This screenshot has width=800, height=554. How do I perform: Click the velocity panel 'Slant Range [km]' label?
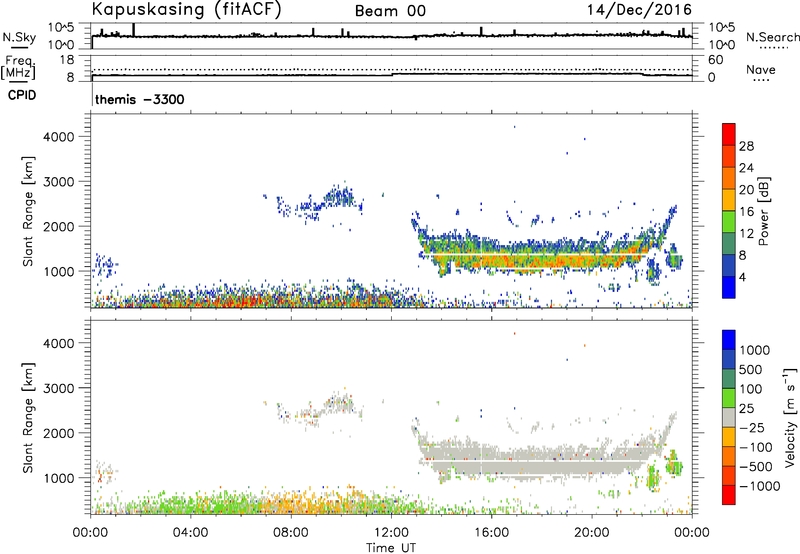click(28, 418)
